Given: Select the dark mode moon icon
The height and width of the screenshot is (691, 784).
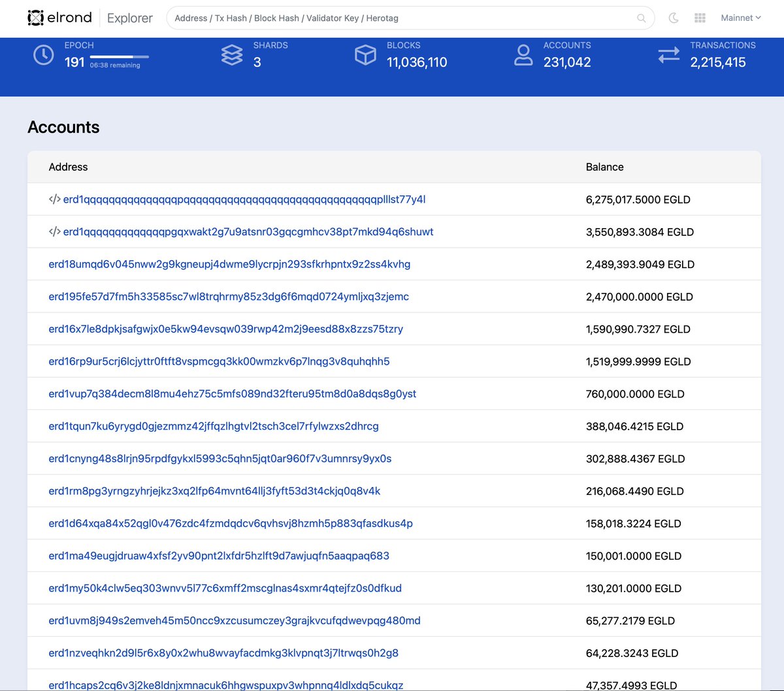Looking at the screenshot, I should [674, 18].
